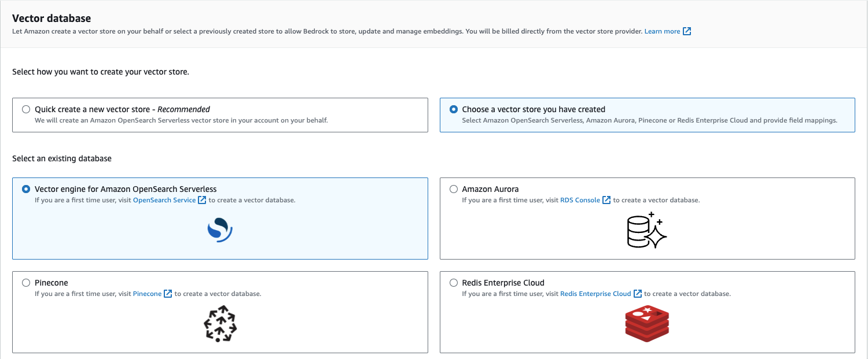Visit the Redis Enterprise Cloud hyperlink
Viewport: 868px width, 359px height.
[x=595, y=294]
